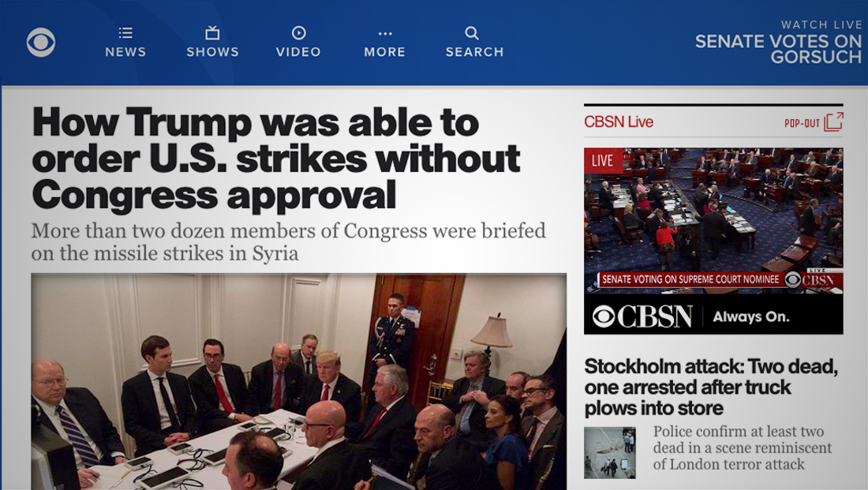Click the VIDEO play-circle icon
The image size is (868, 490).
tap(299, 33)
